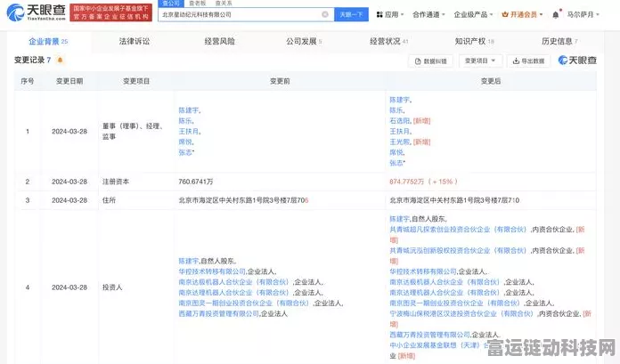The width and height of the screenshot is (620, 364).
Task: Click the 导出数据 button
Action: pyautogui.click(x=528, y=61)
